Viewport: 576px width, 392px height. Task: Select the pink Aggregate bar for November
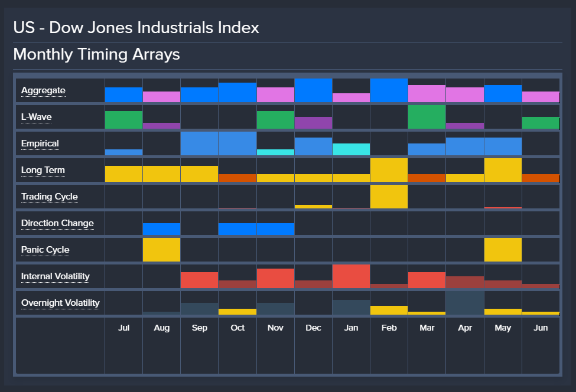pos(275,94)
